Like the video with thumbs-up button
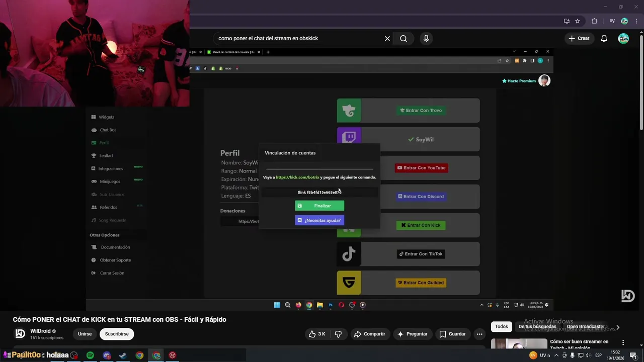The width and height of the screenshot is (644, 362). (x=317, y=334)
